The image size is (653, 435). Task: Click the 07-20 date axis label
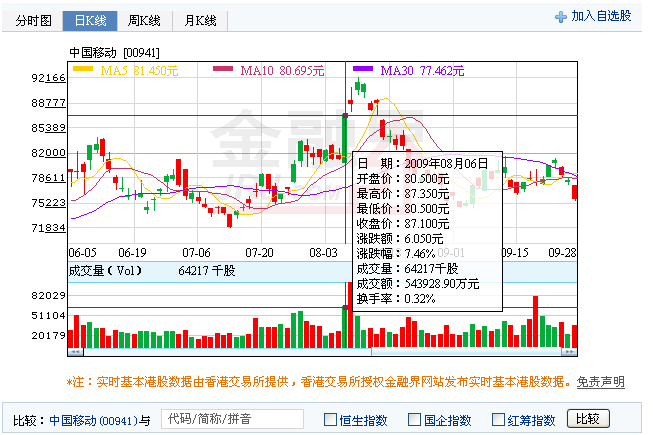(x=259, y=253)
